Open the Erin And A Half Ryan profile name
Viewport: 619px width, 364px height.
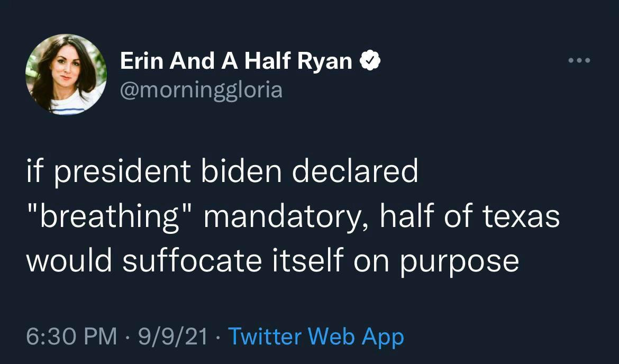click(x=236, y=61)
